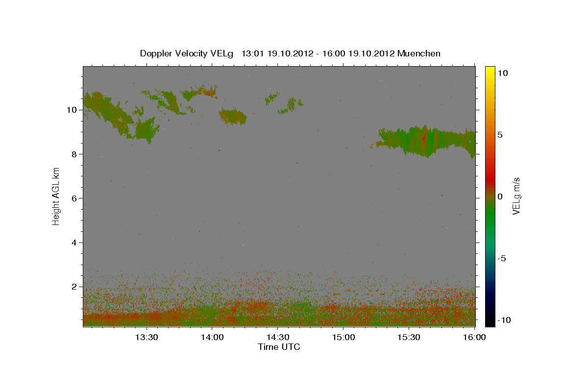
Task: Click the 15:30 time tick label
Action: (409, 338)
